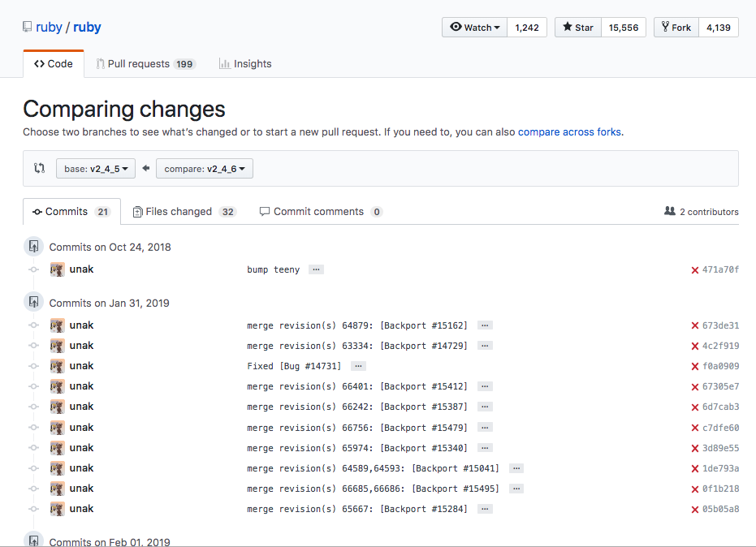Switch to the Insights tab
The height and width of the screenshot is (547, 756).
[245, 64]
